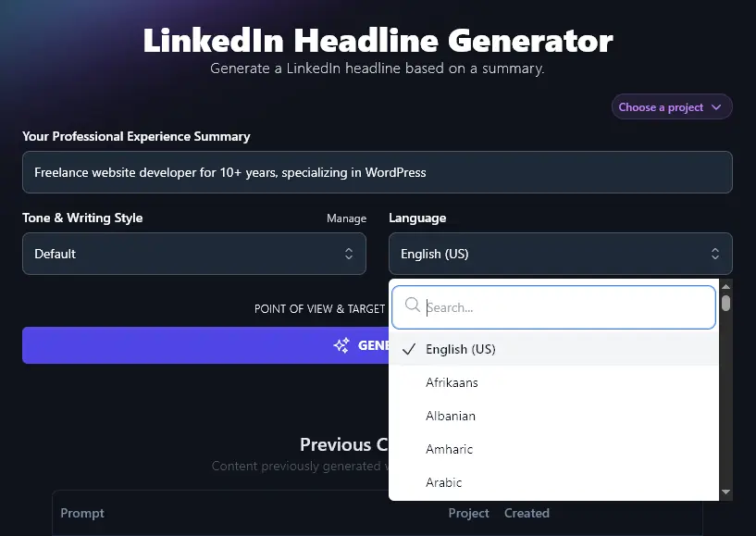756x536 pixels.
Task: Open the Manage link for tones
Action: coord(346,218)
